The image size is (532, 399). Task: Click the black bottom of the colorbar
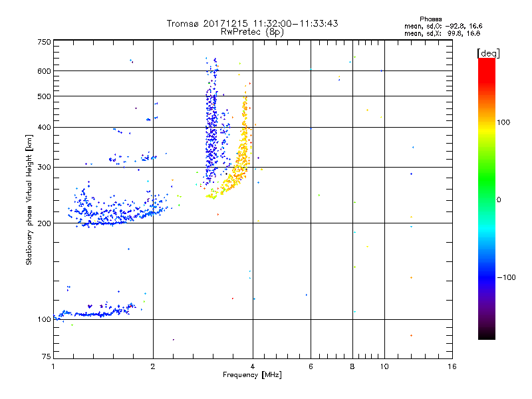point(487,334)
